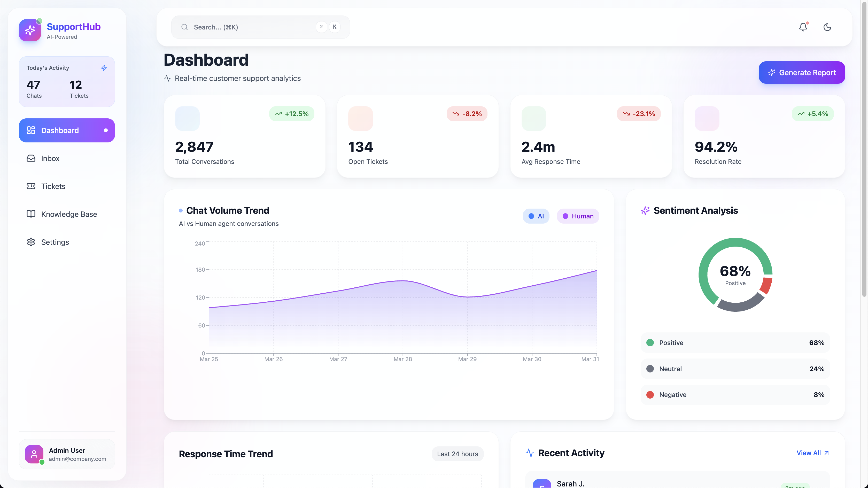The width and height of the screenshot is (868, 488).
Task: Open the Last 24 hours range selector
Action: click(x=457, y=454)
